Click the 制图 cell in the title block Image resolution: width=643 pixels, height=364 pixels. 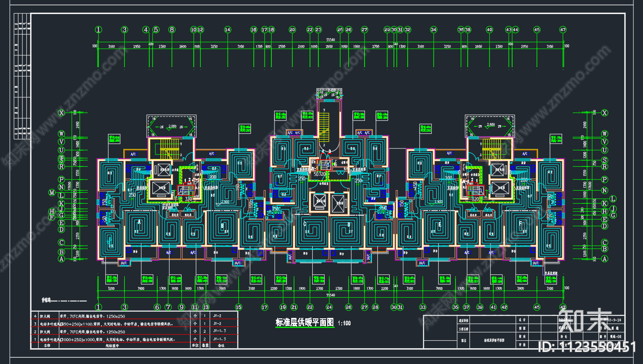coord(522,328)
